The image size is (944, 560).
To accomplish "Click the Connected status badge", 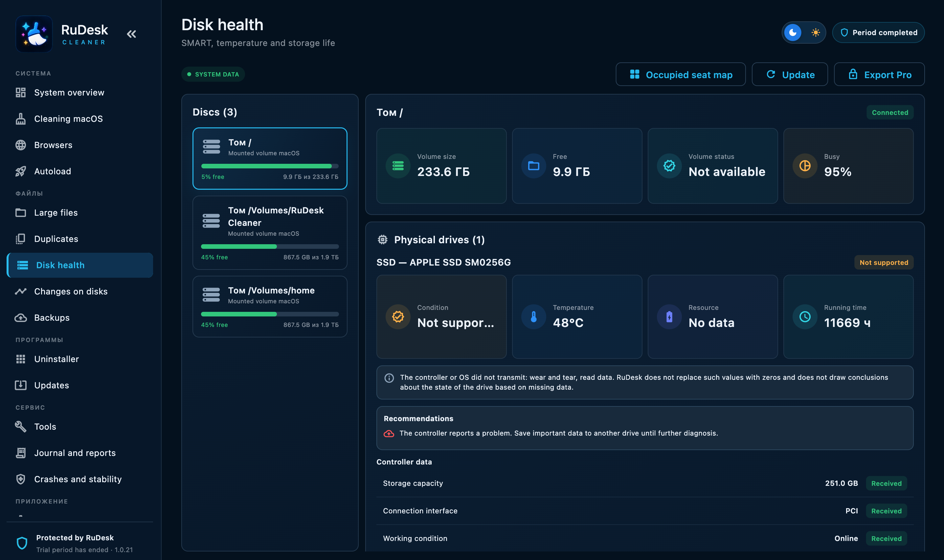I will [x=889, y=113].
